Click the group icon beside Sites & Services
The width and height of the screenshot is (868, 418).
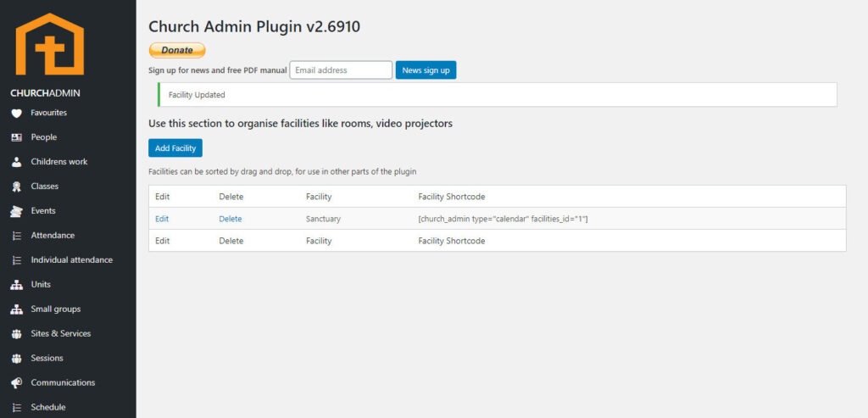coord(16,334)
